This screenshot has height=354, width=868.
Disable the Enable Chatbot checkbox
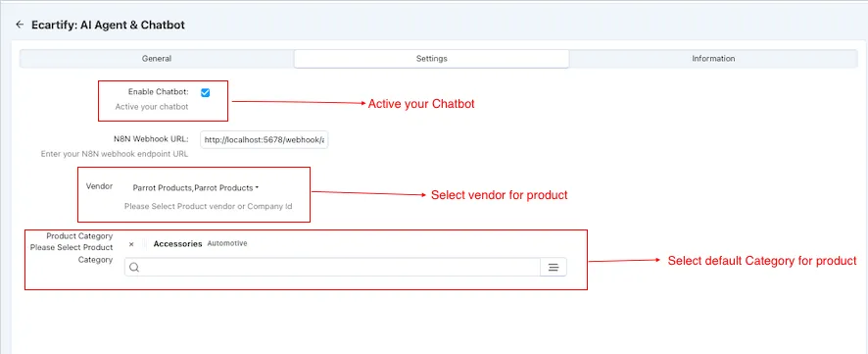click(206, 92)
